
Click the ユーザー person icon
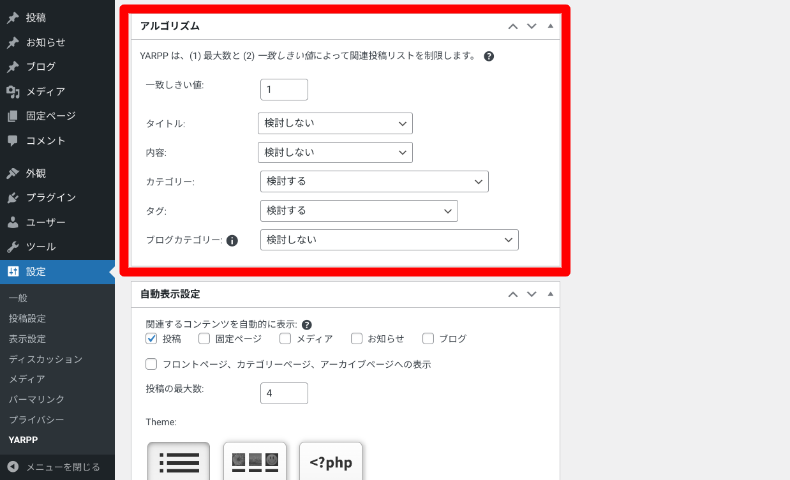[13, 222]
